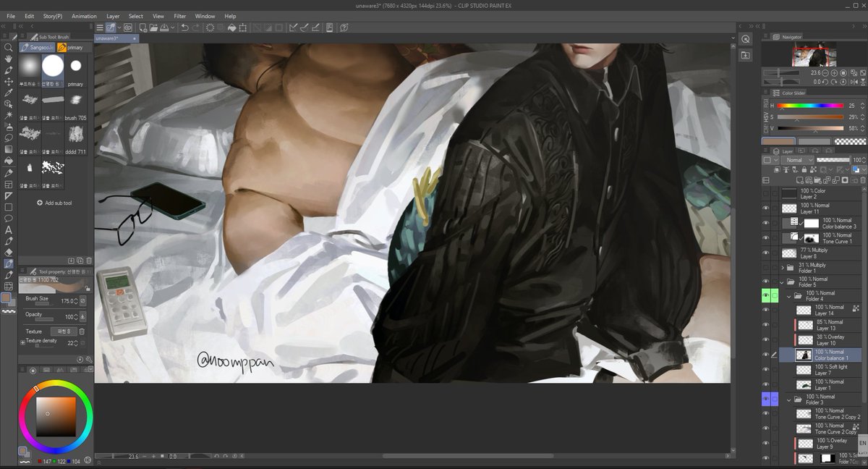868x469 pixels.
Task: Hide Folder 3 via eye icon
Action: click(766, 399)
